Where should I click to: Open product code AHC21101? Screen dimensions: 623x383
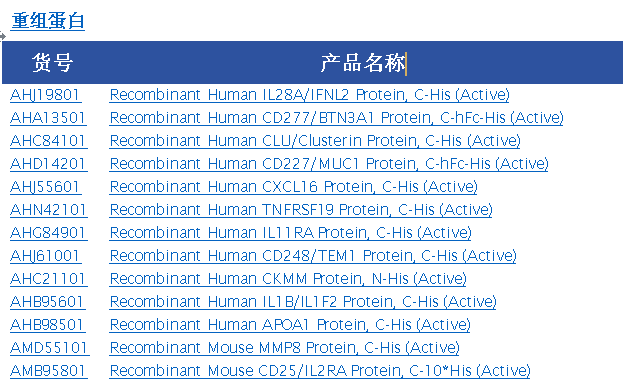(49, 279)
